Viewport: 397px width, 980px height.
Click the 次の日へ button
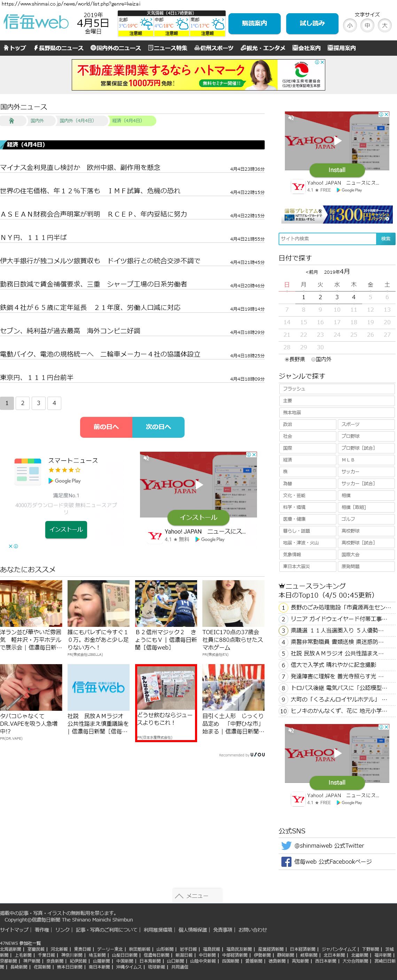click(158, 427)
